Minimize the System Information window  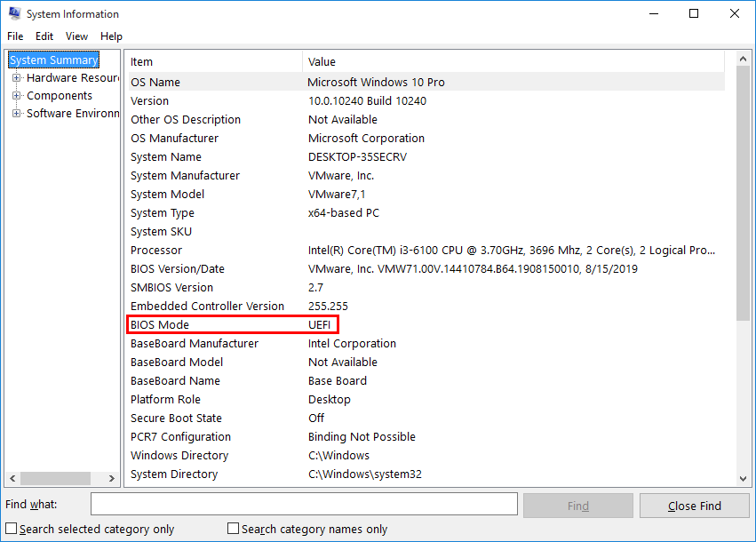tap(654, 13)
